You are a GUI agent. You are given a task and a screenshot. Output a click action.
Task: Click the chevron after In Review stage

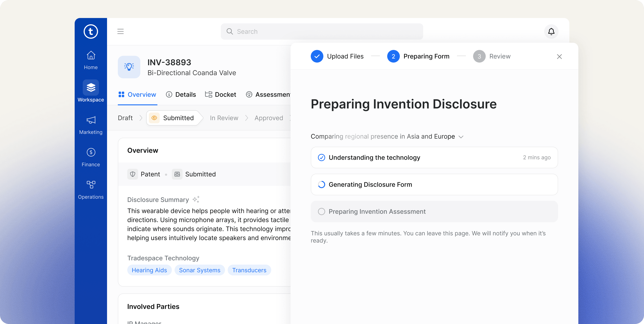click(x=246, y=118)
